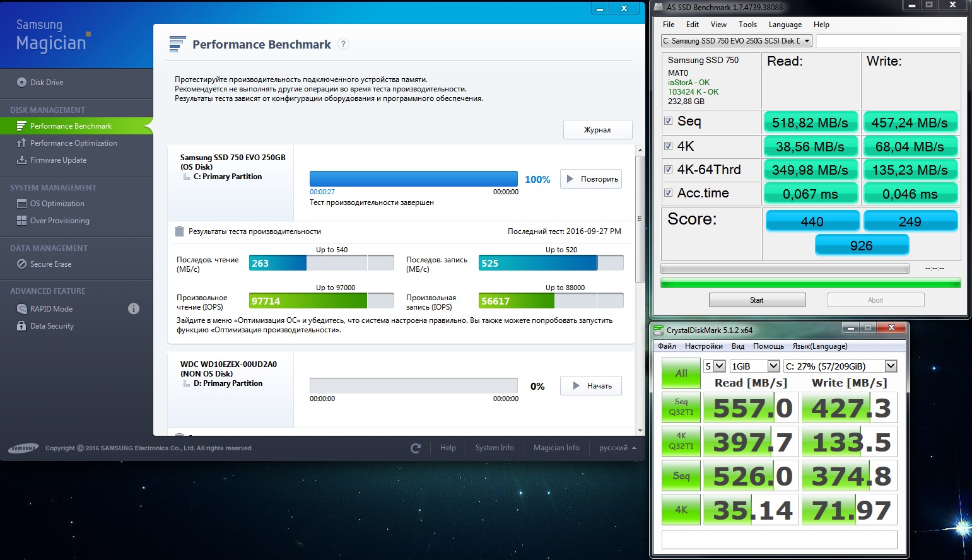
Task: Uncheck the Acc.time test in AS SSD
Action: [x=668, y=193]
